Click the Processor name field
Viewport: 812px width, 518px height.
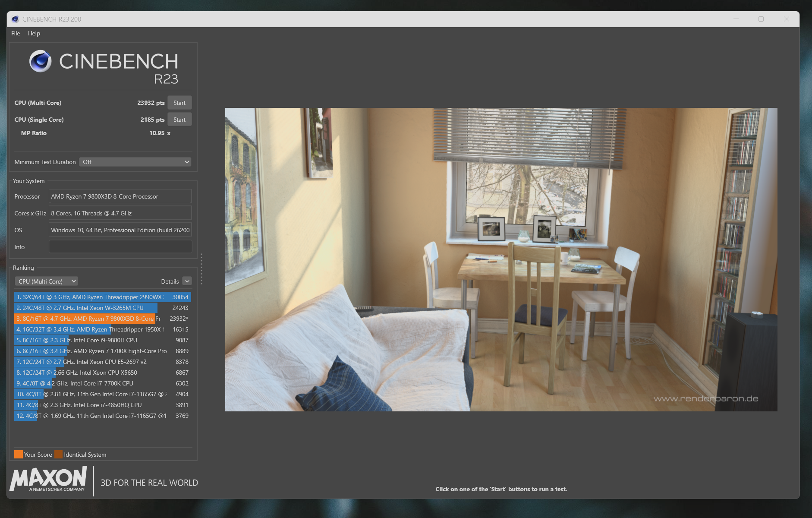[x=120, y=196]
